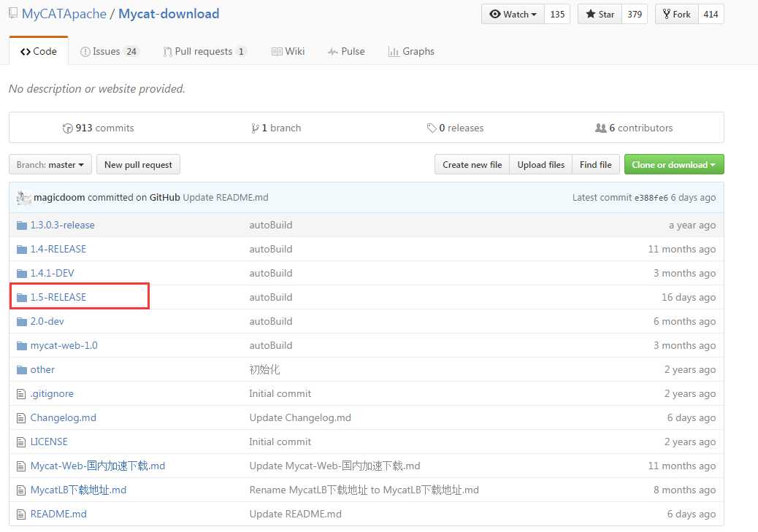This screenshot has height=532, width=758.
Task: Open the Pulse tab
Action: [x=346, y=51]
